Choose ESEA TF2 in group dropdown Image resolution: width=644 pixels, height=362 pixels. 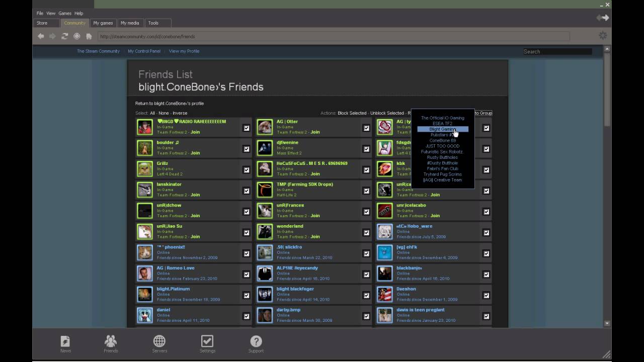[x=443, y=124]
